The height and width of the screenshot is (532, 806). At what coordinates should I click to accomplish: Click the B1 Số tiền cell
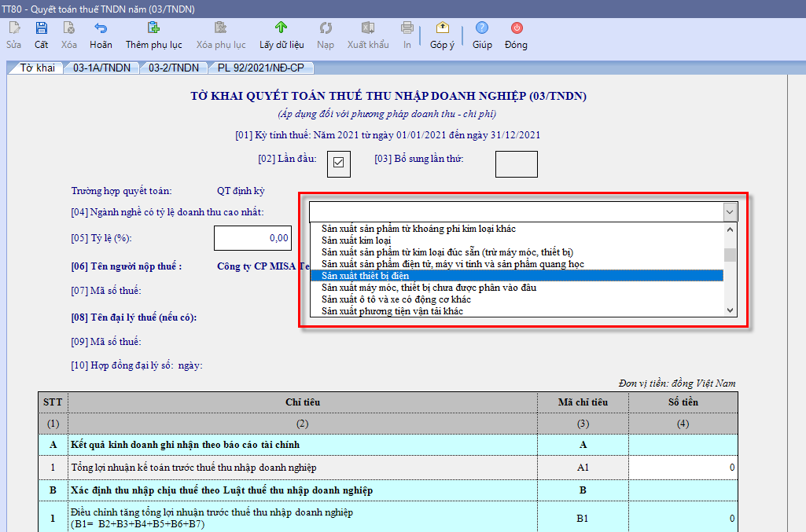[x=683, y=518]
